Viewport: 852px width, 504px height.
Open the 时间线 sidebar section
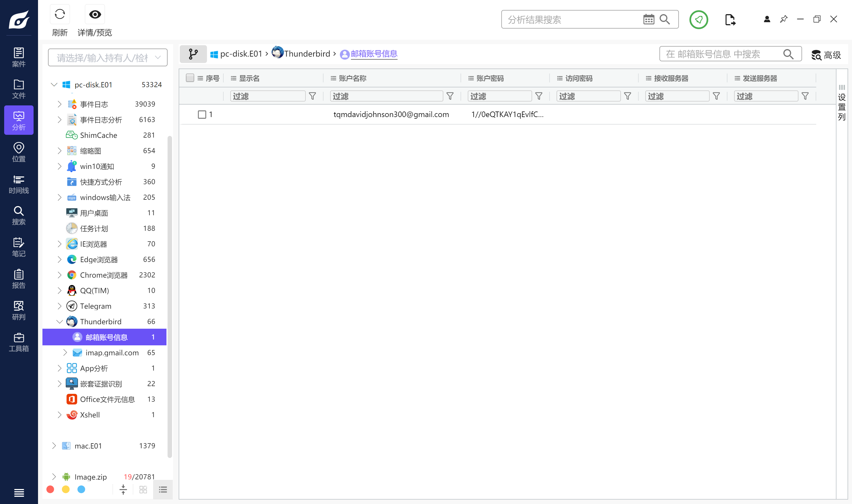[19, 184]
